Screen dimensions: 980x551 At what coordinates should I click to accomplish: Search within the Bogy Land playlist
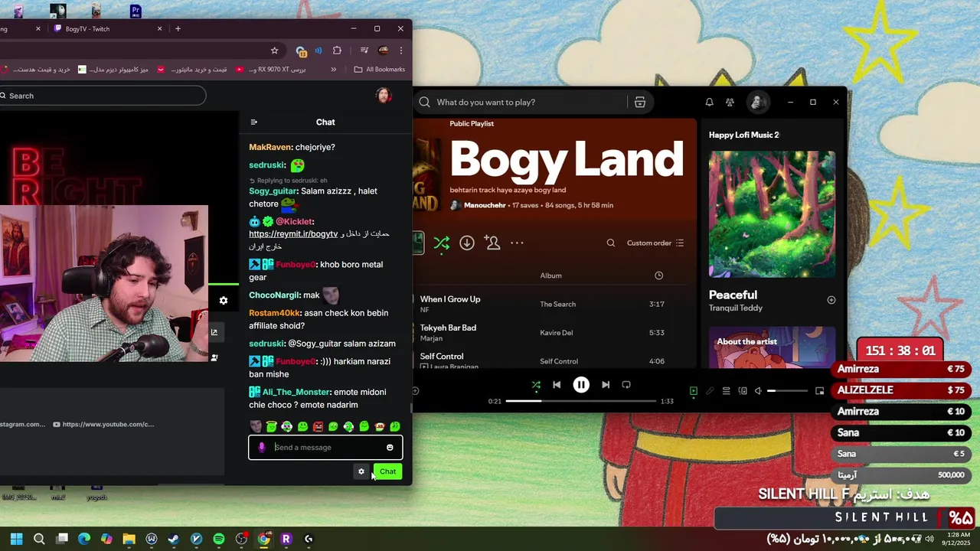click(611, 243)
